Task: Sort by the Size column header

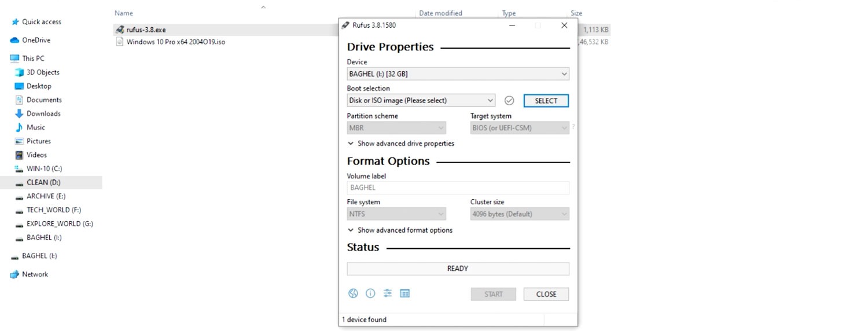Action: pos(576,13)
